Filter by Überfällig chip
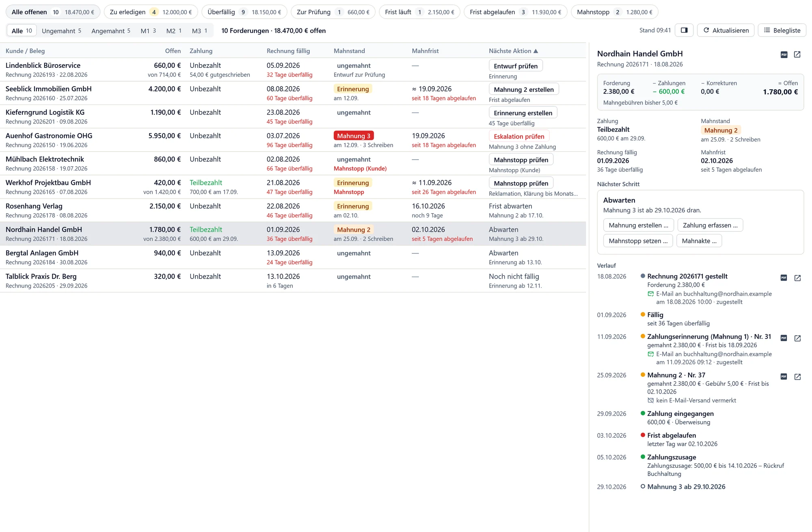 click(244, 12)
